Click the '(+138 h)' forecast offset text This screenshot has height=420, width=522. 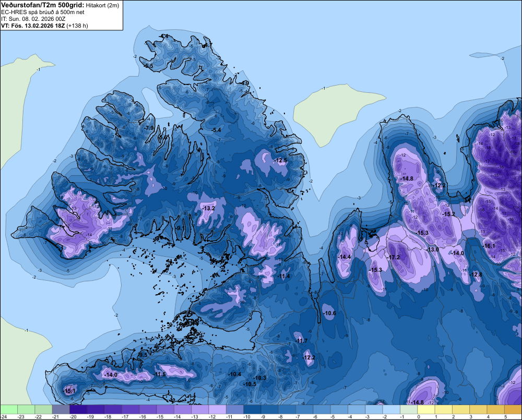tap(77, 26)
